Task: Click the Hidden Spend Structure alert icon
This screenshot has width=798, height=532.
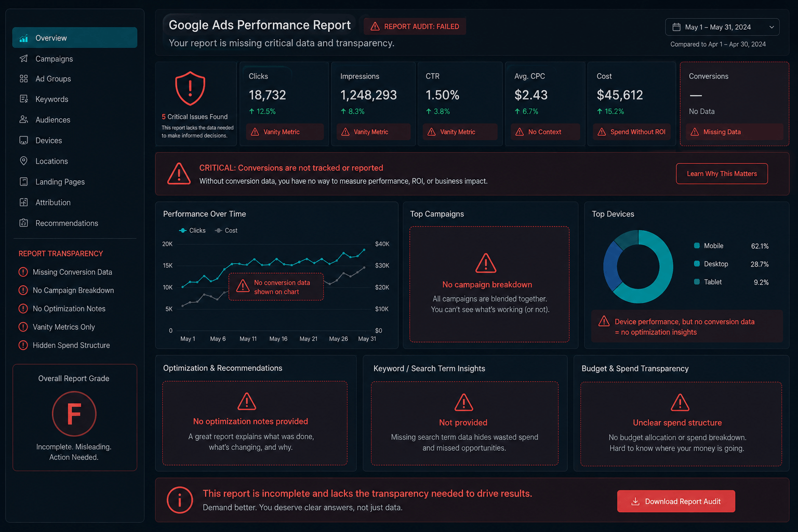Action: (x=23, y=345)
